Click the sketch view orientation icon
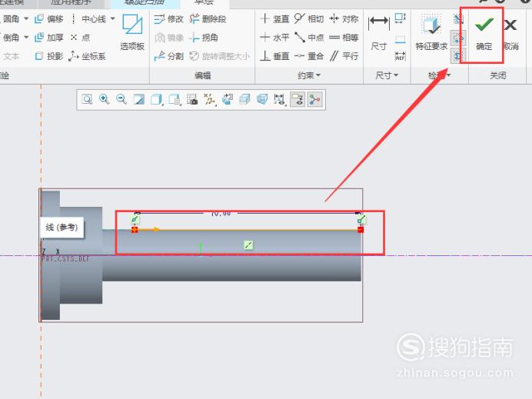Screen dimensions: 532x399 [x=227, y=99]
